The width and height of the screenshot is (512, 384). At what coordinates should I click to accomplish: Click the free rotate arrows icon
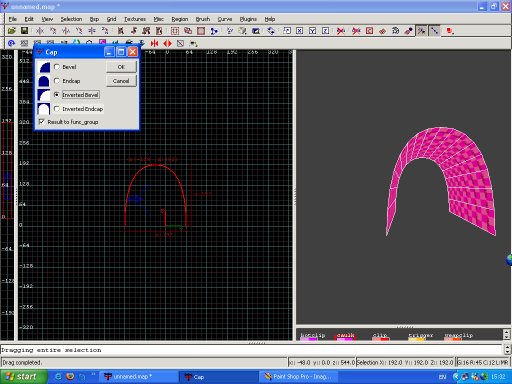pos(271,31)
